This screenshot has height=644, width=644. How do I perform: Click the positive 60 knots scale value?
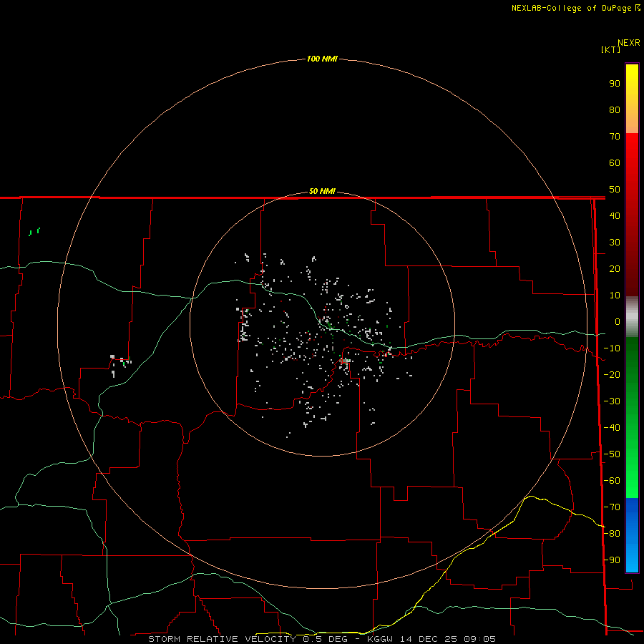(x=615, y=162)
